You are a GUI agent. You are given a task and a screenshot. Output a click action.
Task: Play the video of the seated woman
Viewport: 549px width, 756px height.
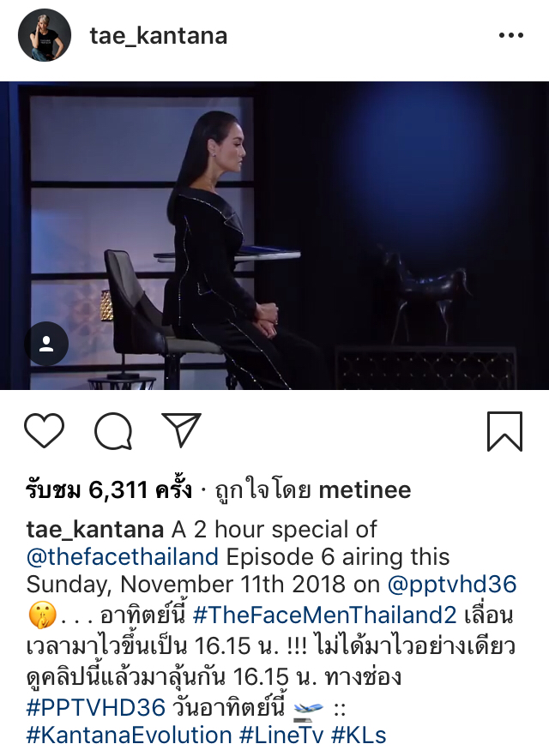tap(274, 235)
